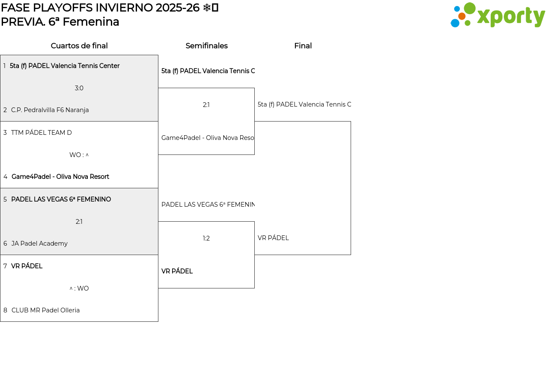The image size is (548, 392).
Task: Click the Final round header
Action: (303, 46)
